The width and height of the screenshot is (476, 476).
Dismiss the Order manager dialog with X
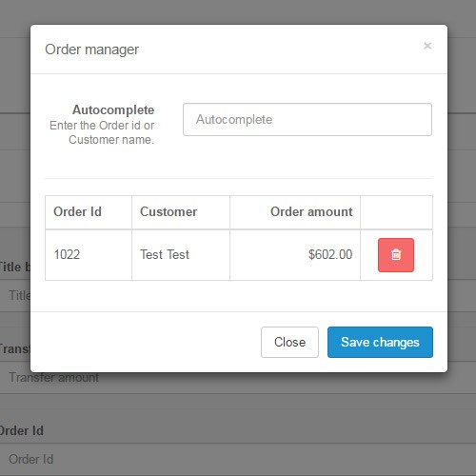[427, 46]
